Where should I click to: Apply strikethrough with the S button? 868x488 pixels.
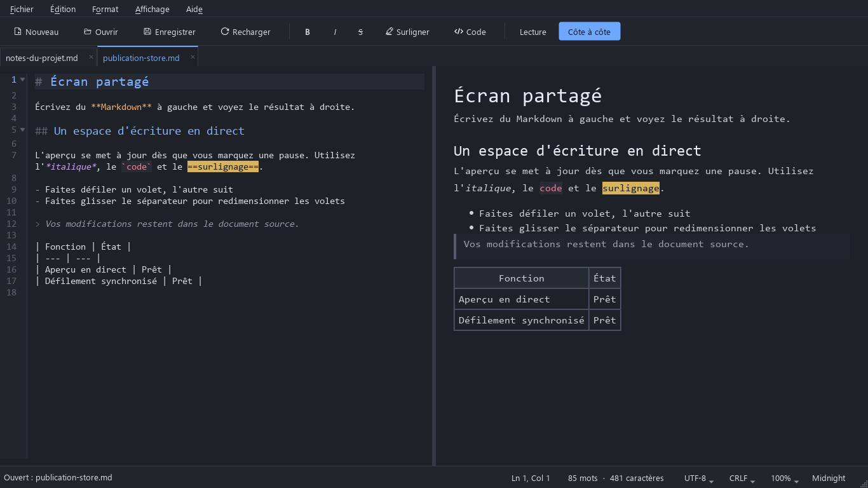360,32
